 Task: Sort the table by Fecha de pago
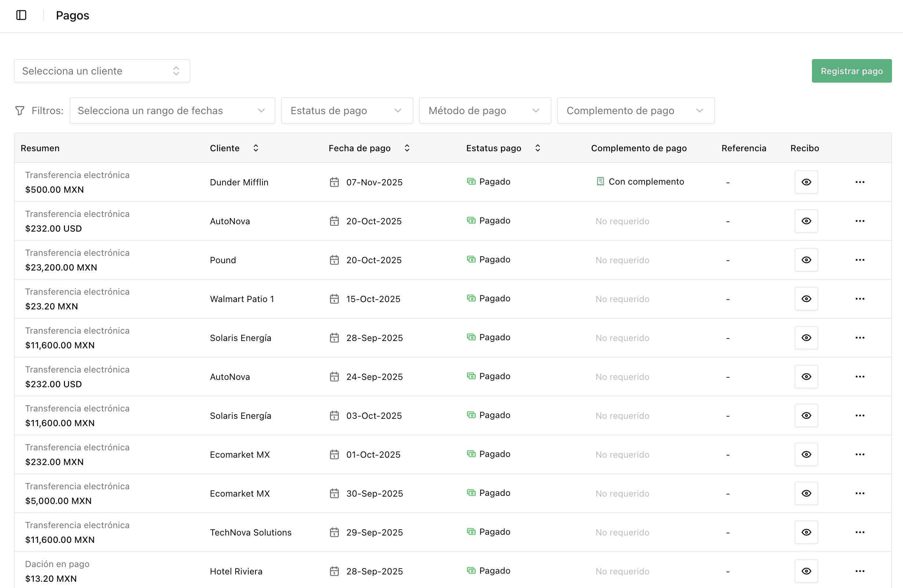(406, 148)
